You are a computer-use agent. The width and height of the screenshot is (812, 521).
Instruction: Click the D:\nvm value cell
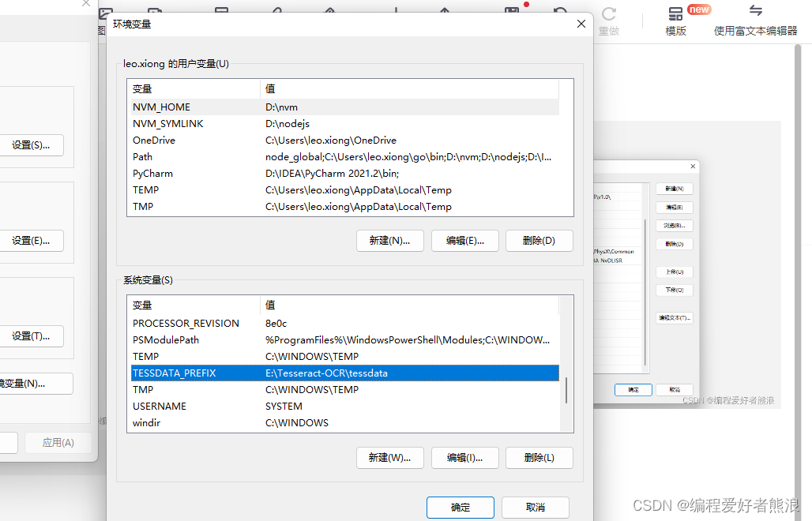click(x=282, y=107)
